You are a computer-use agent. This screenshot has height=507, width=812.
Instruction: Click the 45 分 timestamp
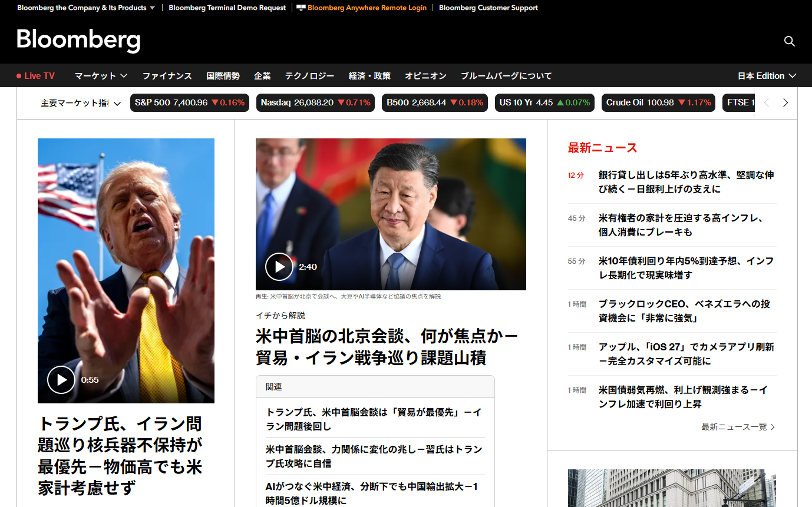pos(577,218)
